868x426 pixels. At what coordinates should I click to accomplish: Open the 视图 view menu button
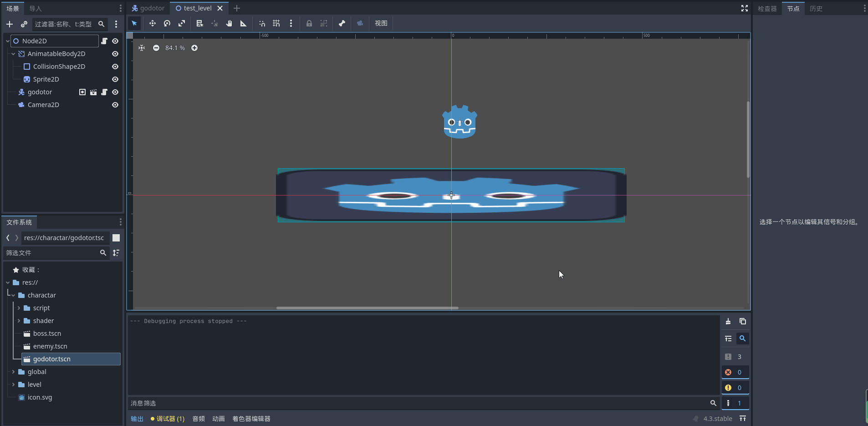[381, 23]
